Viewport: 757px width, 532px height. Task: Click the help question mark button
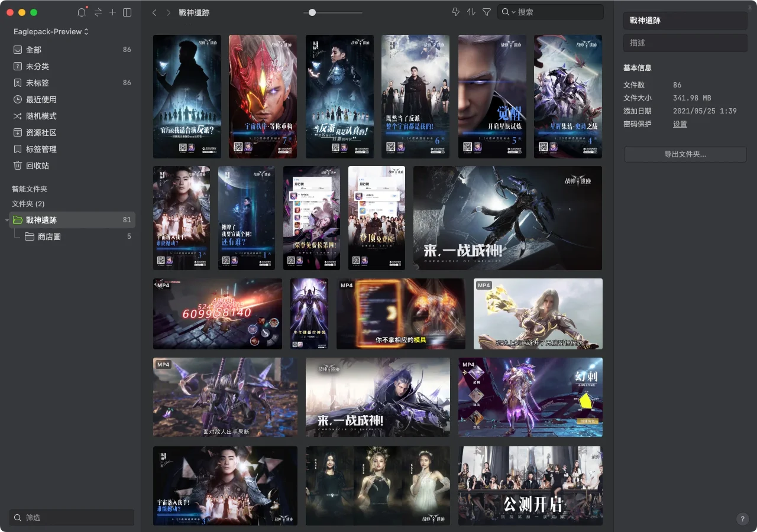743,519
